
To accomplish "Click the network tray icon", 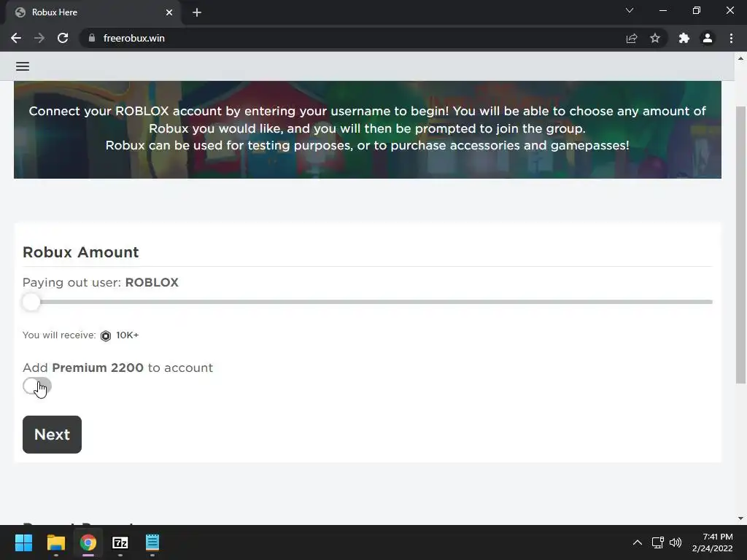I will pyautogui.click(x=658, y=542).
